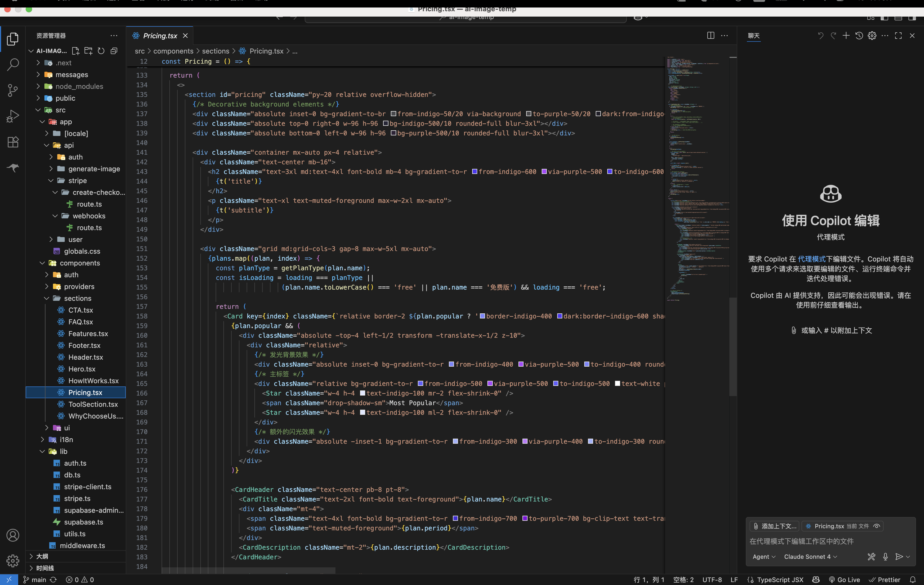Click errors and warnings count in status bar
Image resolution: width=924 pixels, height=585 pixels.
point(79,580)
